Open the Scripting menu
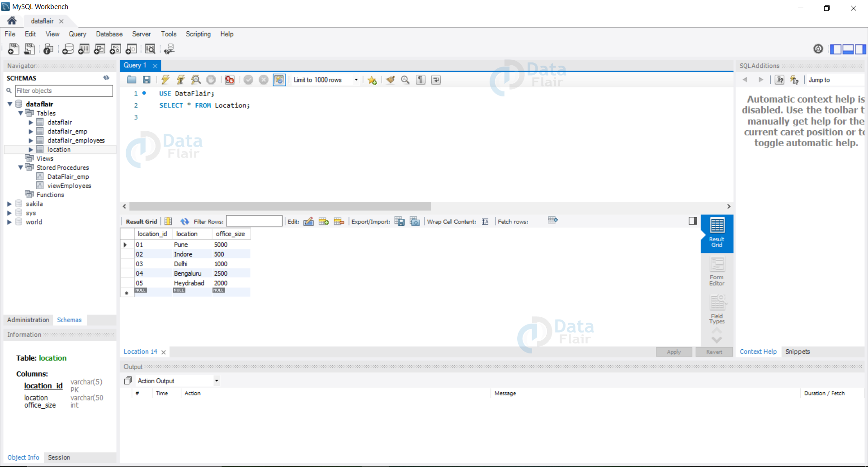868x467 pixels. tap(198, 34)
